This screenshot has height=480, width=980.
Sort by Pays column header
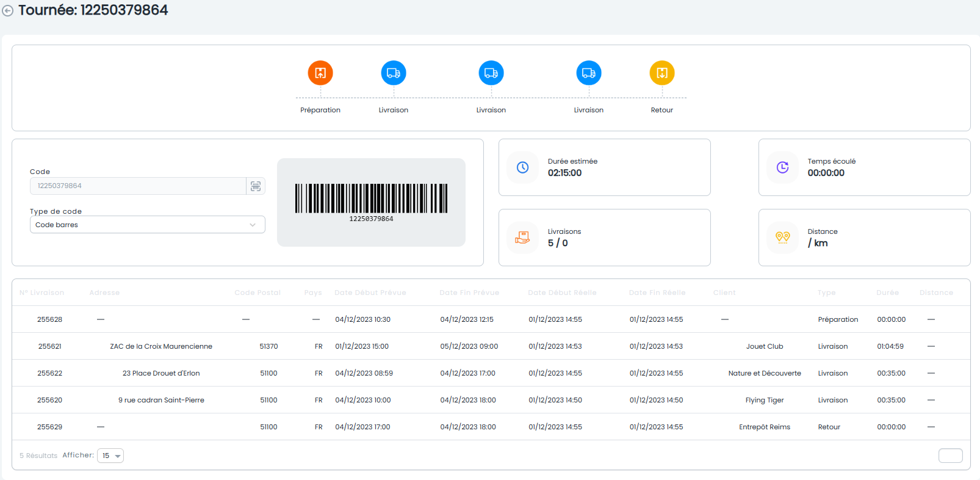(313, 293)
